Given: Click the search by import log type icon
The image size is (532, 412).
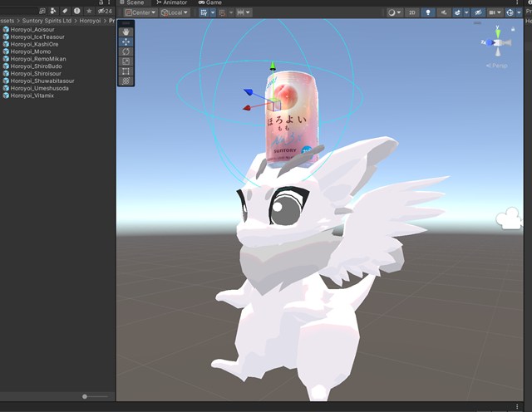Looking at the screenshot, I should click(x=77, y=11).
